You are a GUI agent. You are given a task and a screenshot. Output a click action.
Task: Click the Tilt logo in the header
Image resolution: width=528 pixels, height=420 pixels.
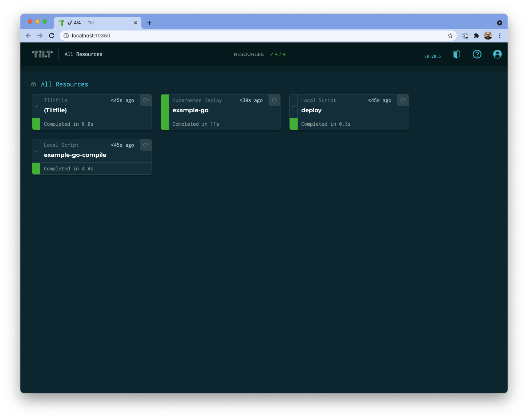pyautogui.click(x=42, y=54)
